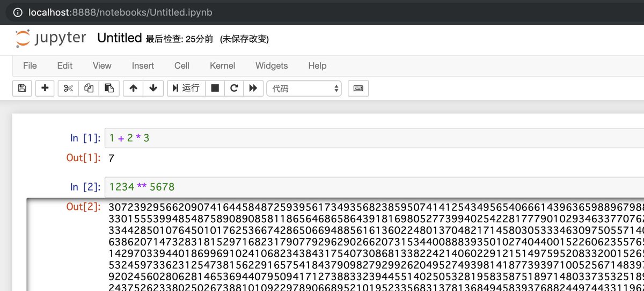Click the Jupyter logo

(x=50, y=39)
